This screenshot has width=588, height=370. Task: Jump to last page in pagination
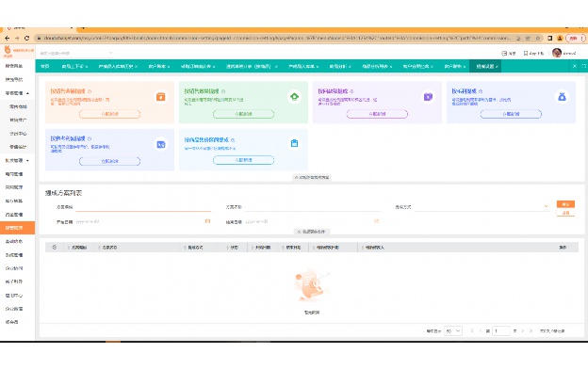[531, 331]
